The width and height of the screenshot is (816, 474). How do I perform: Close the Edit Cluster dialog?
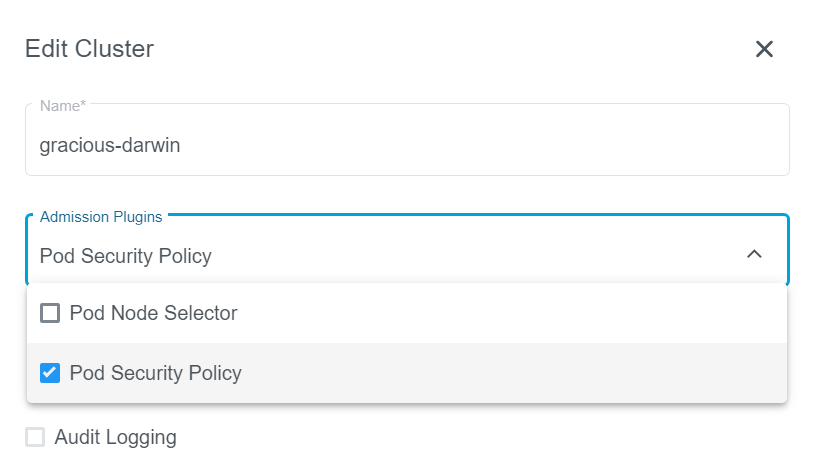[x=764, y=49]
